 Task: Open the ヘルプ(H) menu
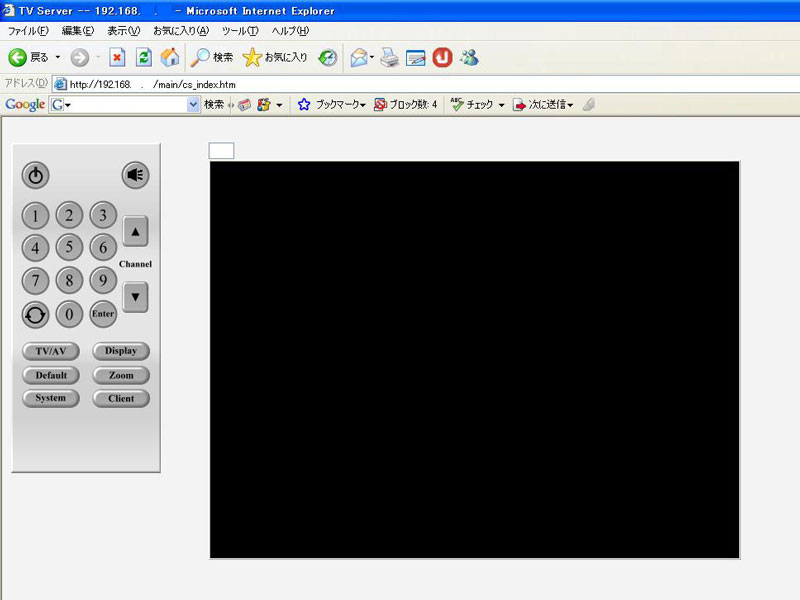(x=290, y=31)
